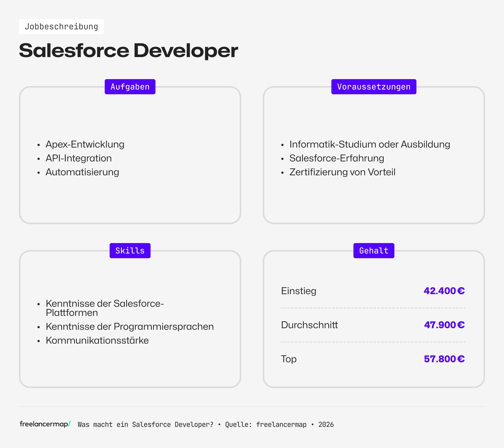Click the Apex-Entwicklung bullet point
Screen dimensions: 504x448
pyautogui.click(x=85, y=144)
